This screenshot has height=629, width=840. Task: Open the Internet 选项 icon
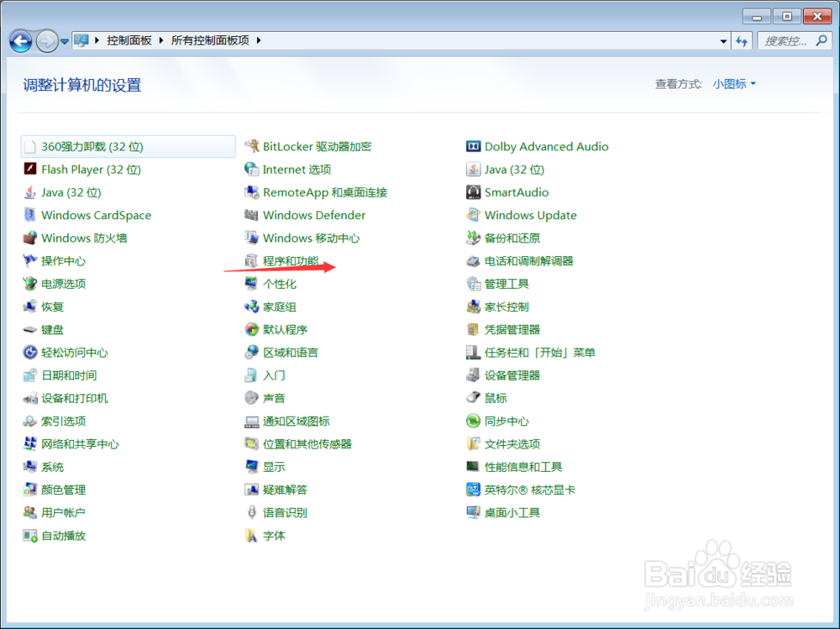point(252,170)
